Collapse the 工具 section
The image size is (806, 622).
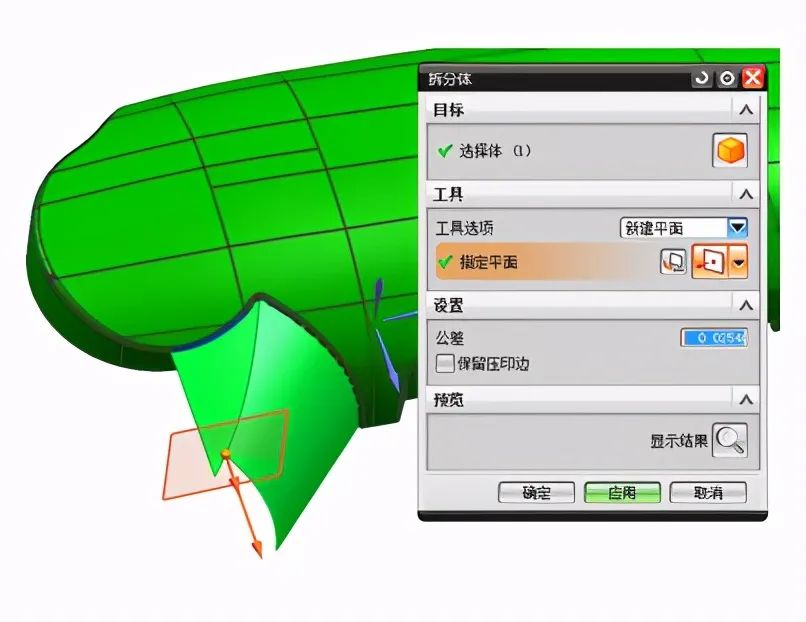745,194
